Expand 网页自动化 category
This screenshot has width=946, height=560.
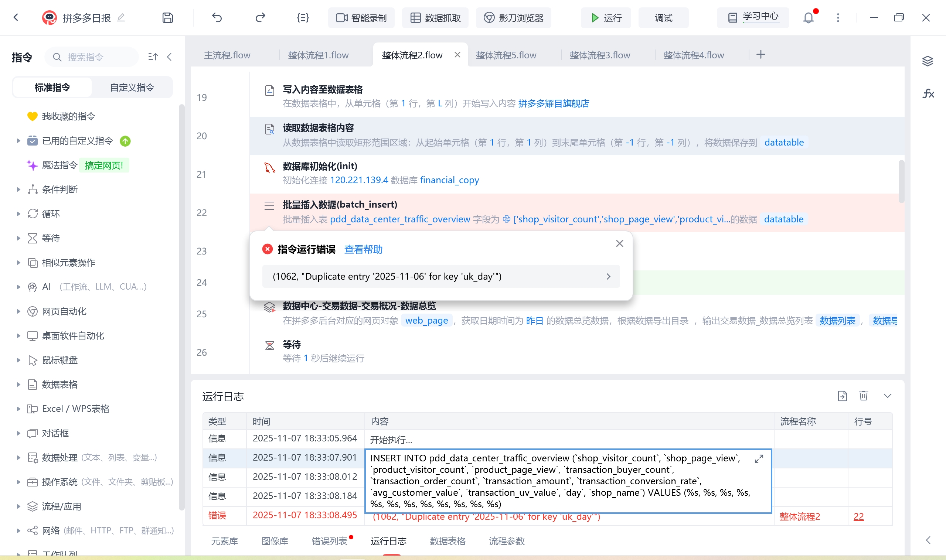tap(18, 311)
